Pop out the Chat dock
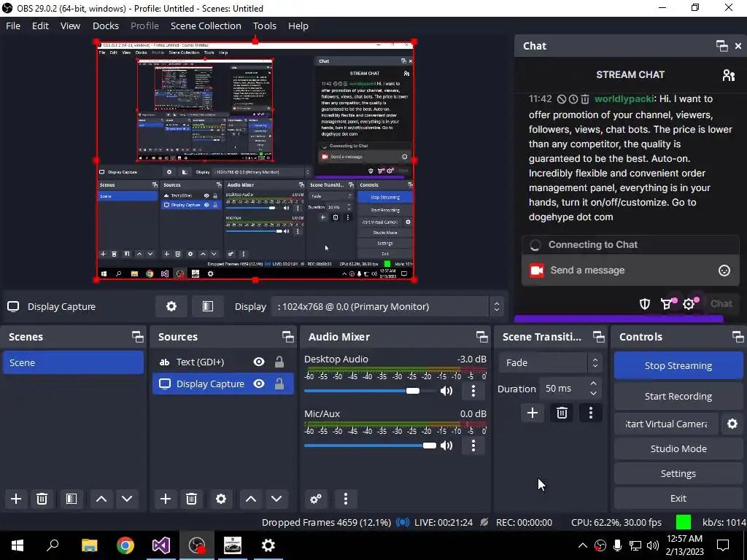Image resolution: width=747 pixels, height=560 pixels. pos(721,46)
